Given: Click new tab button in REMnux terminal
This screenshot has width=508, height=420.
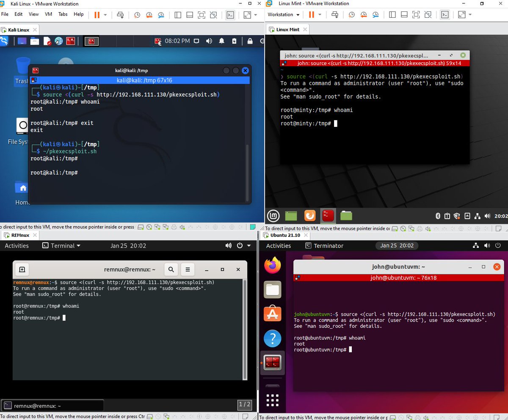Looking at the screenshot, I should point(22,269).
